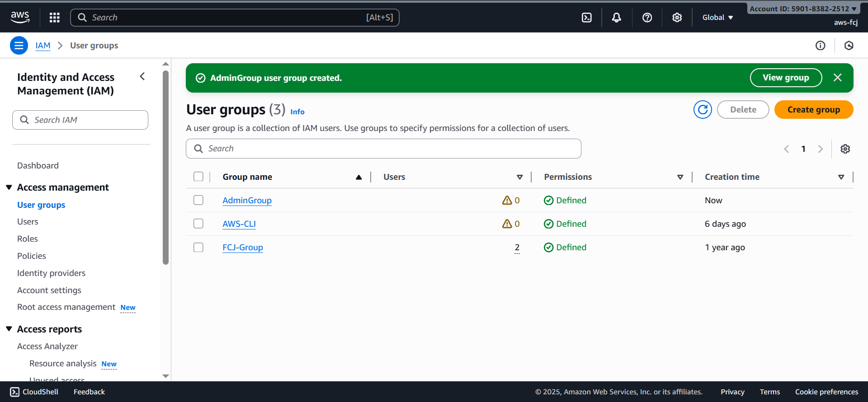Open Resource analysis in the sidebar

tap(63, 363)
